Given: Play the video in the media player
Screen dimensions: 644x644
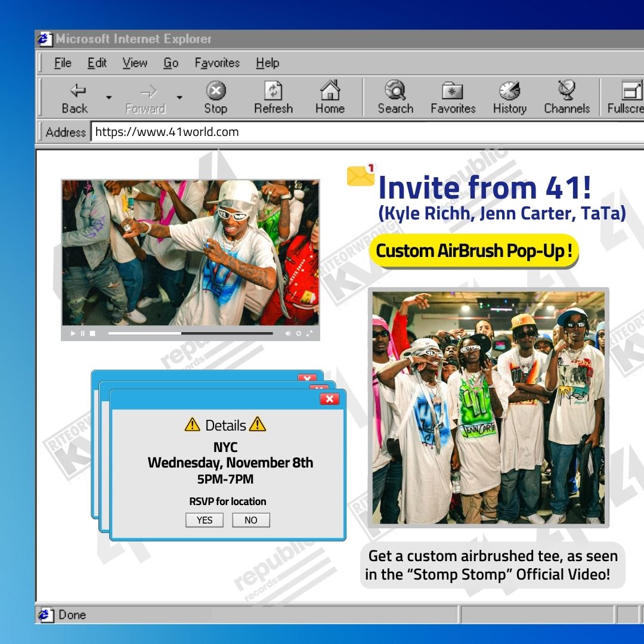Looking at the screenshot, I should coord(73,333).
